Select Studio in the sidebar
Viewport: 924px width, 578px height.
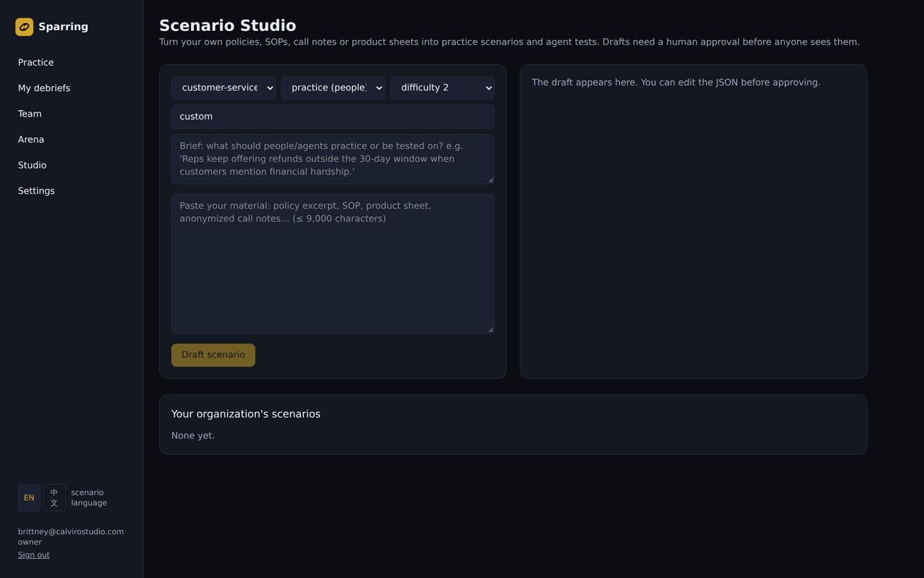coord(32,165)
